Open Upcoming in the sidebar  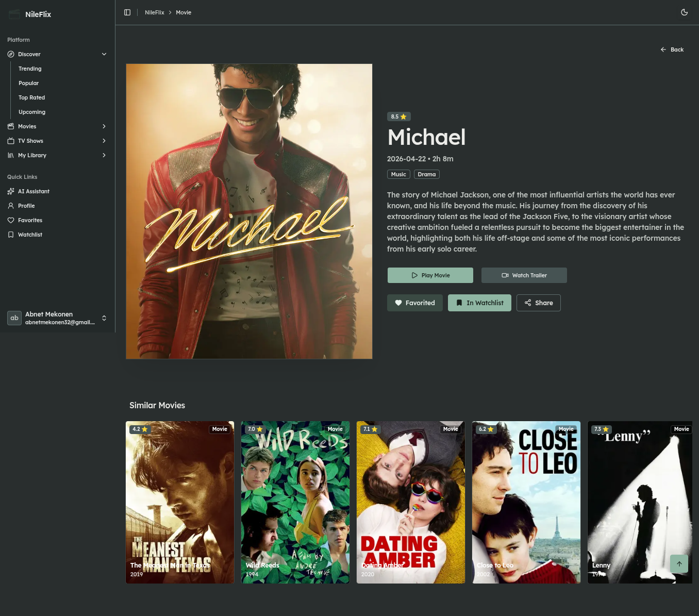pyautogui.click(x=32, y=112)
